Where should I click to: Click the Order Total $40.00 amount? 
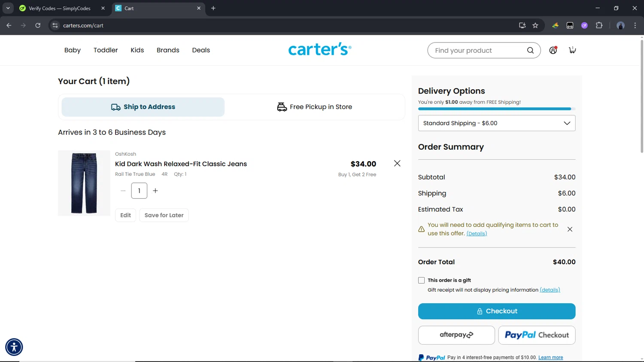[x=564, y=262]
